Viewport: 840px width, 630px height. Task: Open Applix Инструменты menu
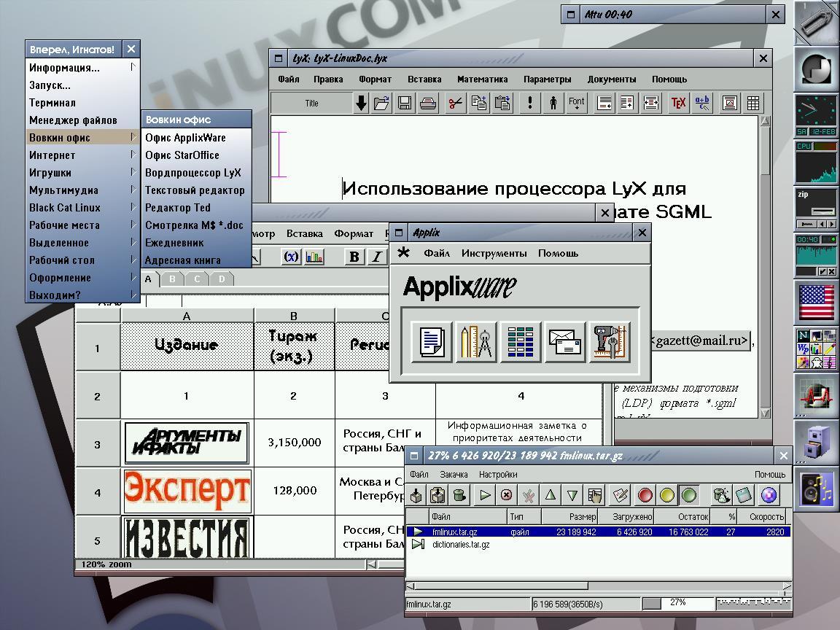(x=494, y=253)
